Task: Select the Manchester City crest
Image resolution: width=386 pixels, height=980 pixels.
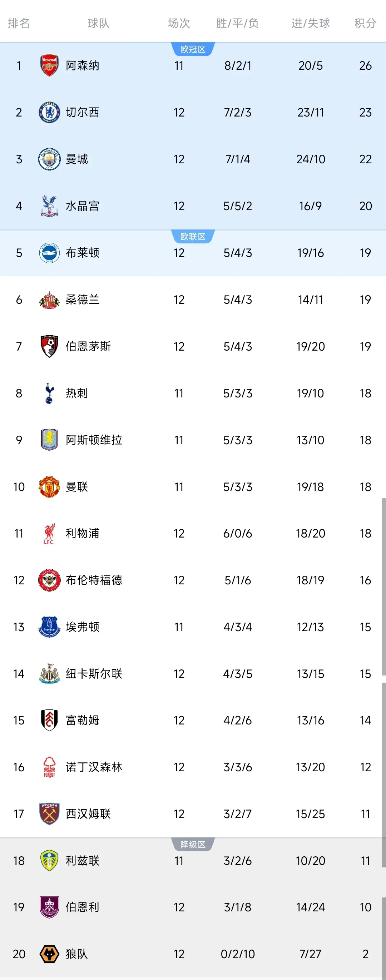Action: (49, 159)
